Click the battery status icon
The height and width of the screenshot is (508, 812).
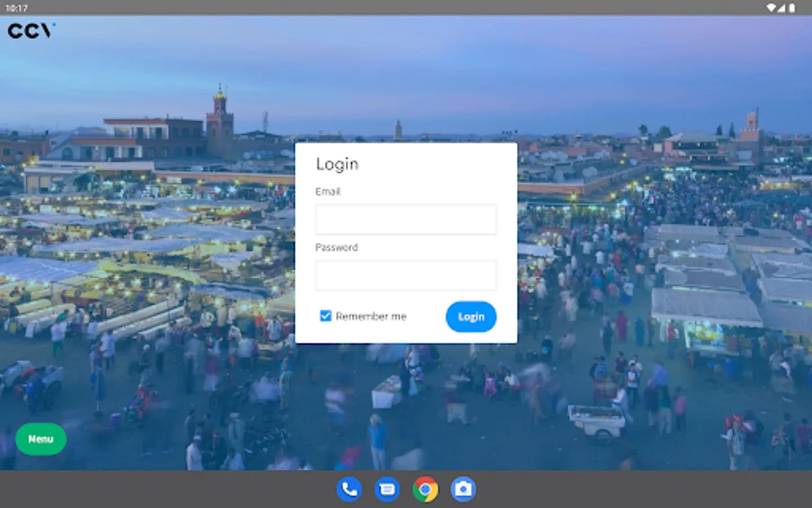pos(792,8)
